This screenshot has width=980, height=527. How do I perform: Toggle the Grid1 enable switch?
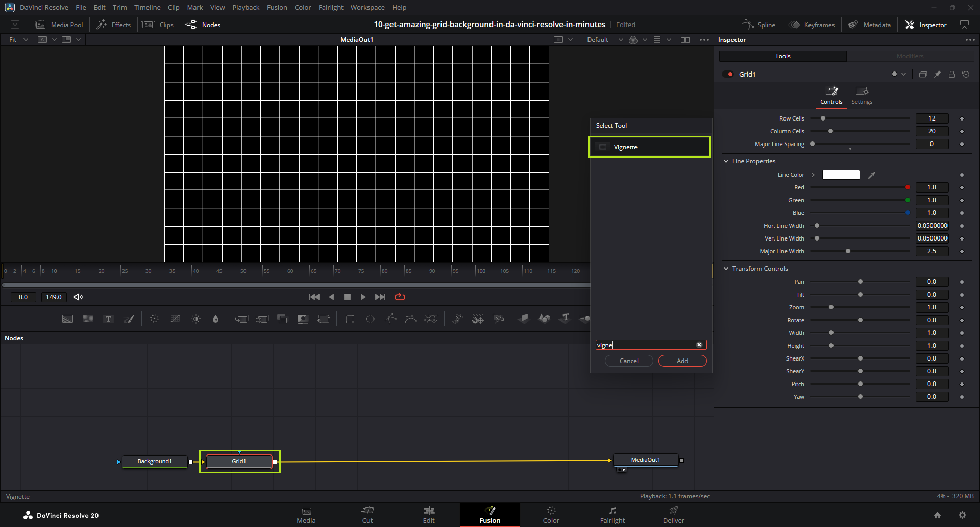pyautogui.click(x=728, y=75)
